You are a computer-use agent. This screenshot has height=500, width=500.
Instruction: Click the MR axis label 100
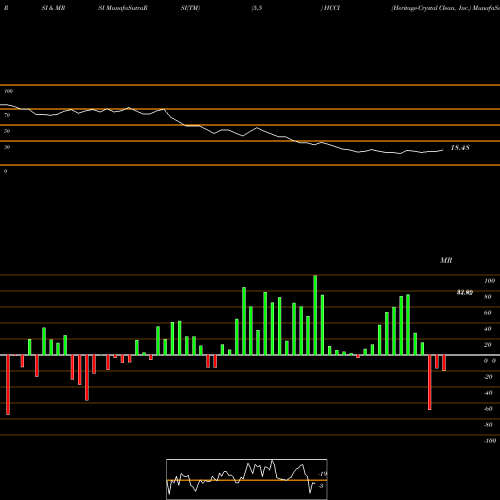pyautogui.click(x=490, y=281)
